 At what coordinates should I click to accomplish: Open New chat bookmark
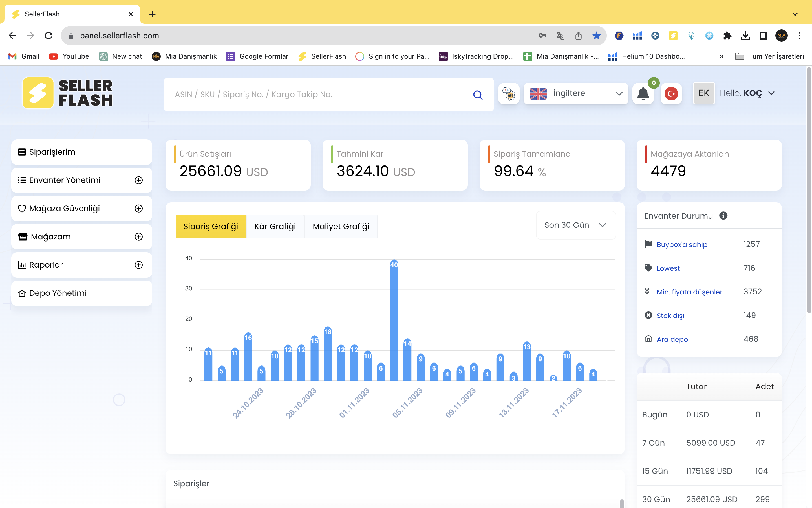(120, 56)
